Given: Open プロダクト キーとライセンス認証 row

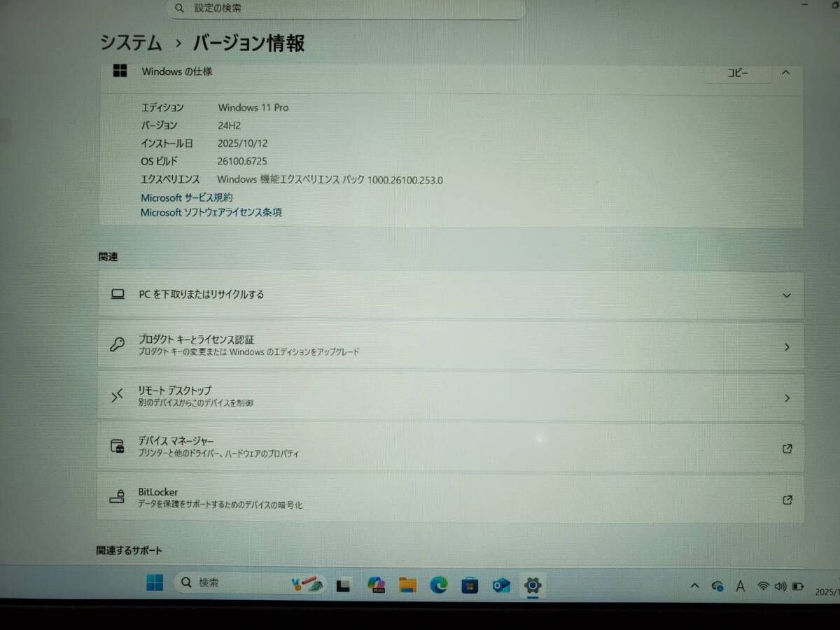Looking at the screenshot, I should [x=451, y=346].
